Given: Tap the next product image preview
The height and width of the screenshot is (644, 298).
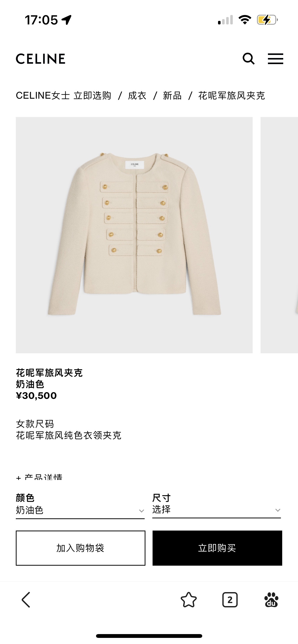Looking at the screenshot, I should click(279, 235).
